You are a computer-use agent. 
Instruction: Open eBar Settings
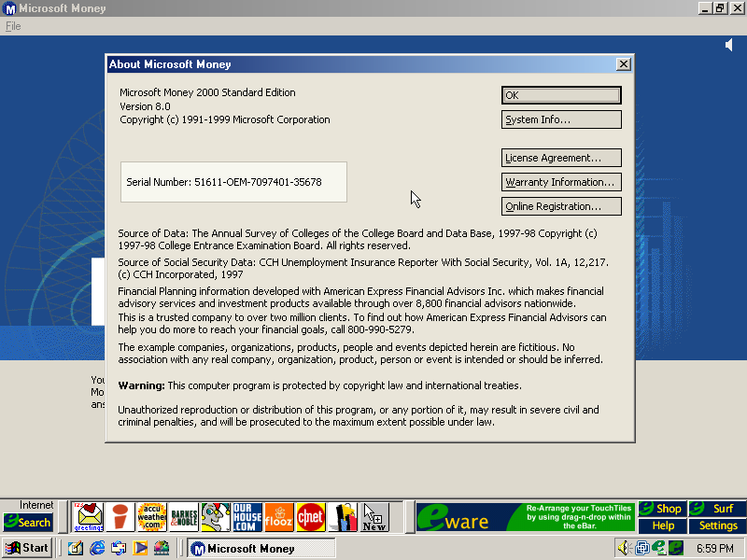718,525
